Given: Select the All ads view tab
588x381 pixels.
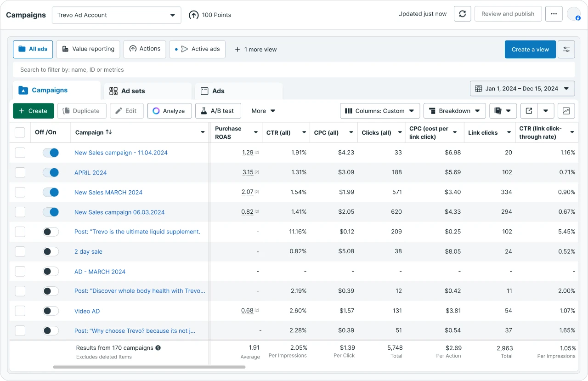Looking at the screenshot, I should pos(33,49).
